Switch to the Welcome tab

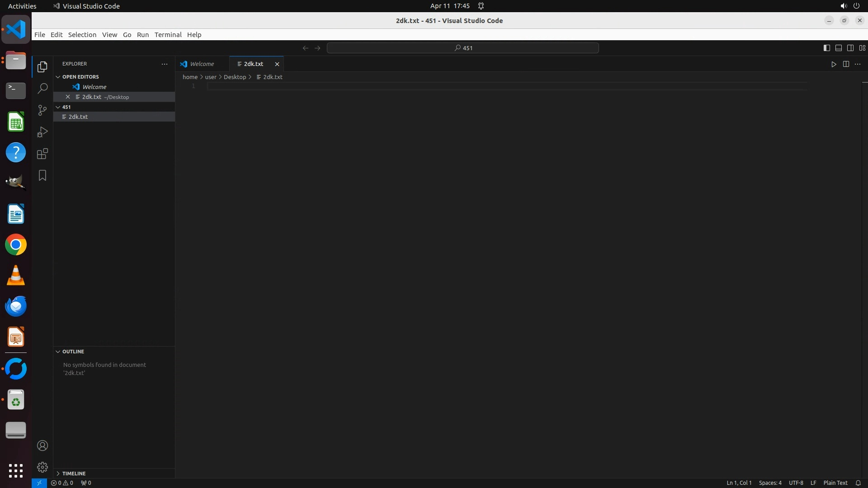(202, 64)
